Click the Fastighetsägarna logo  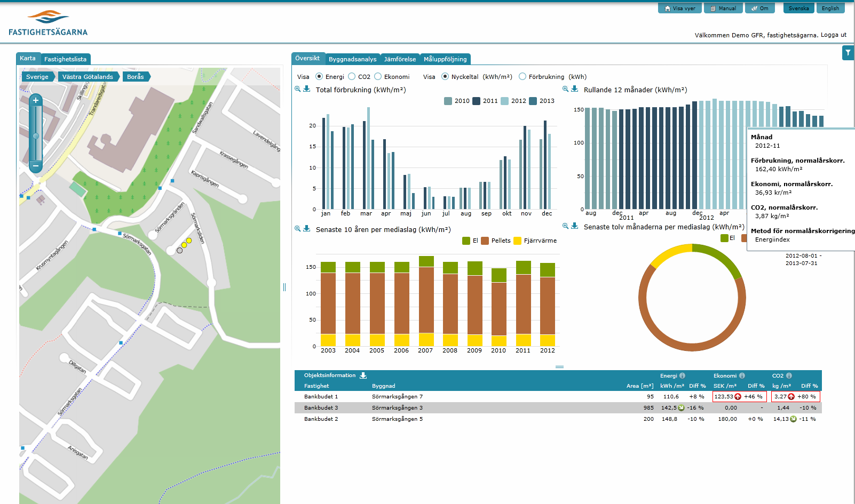click(x=48, y=23)
